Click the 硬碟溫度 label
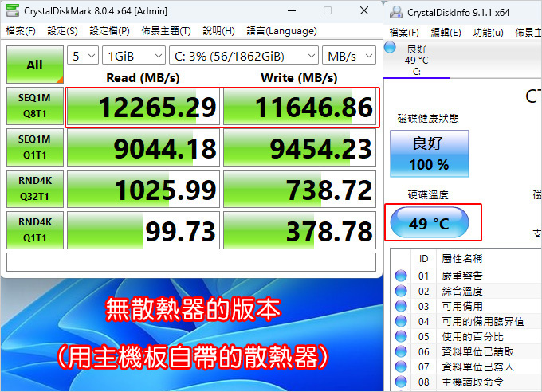 [428, 195]
